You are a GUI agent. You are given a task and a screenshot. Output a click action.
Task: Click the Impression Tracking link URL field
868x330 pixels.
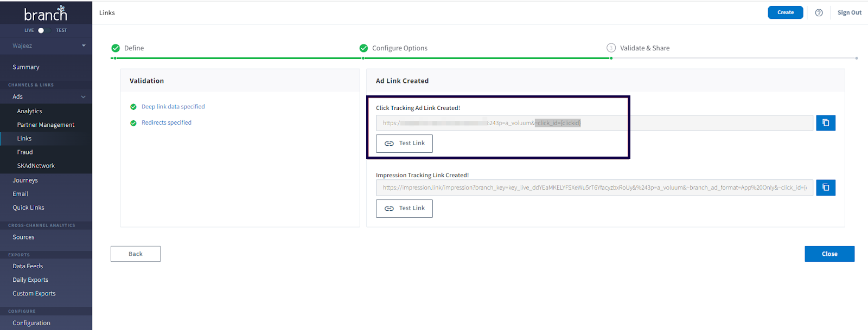(594, 187)
